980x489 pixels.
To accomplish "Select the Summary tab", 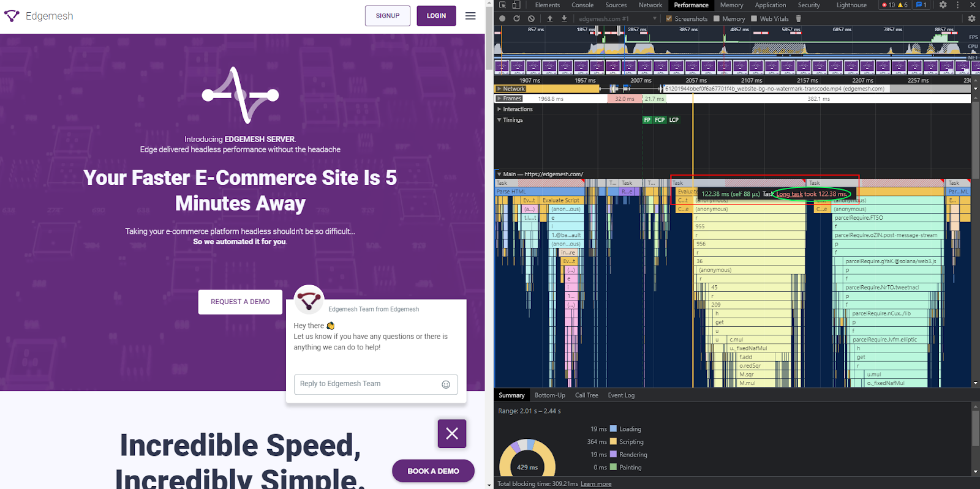I will click(511, 395).
